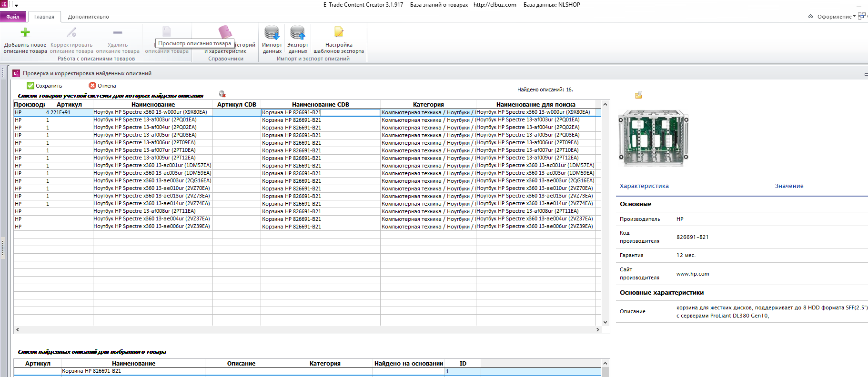868x377 pixels.
Task: Click the Характеристика column header in details panel
Action: 644,186
